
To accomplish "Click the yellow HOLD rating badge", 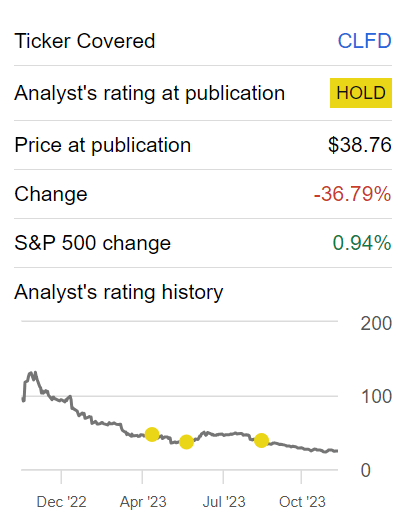I will pyautogui.click(x=361, y=93).
